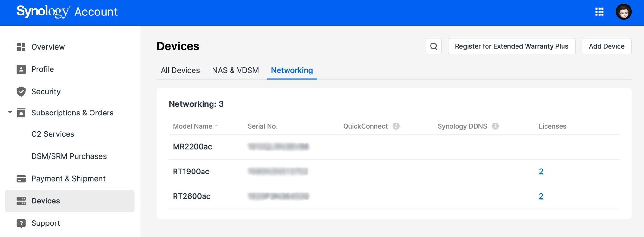
Task: Click the Overview dashboard icon
Action: pos(21,47)
